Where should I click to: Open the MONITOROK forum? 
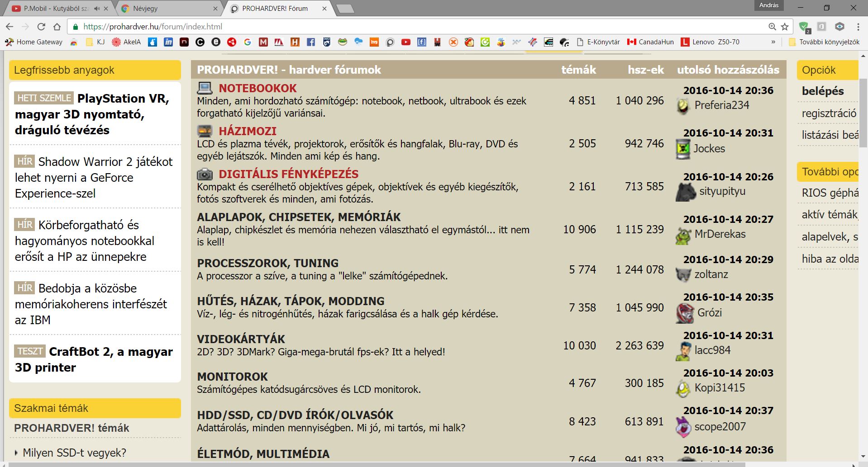click(x=232, y=377)
